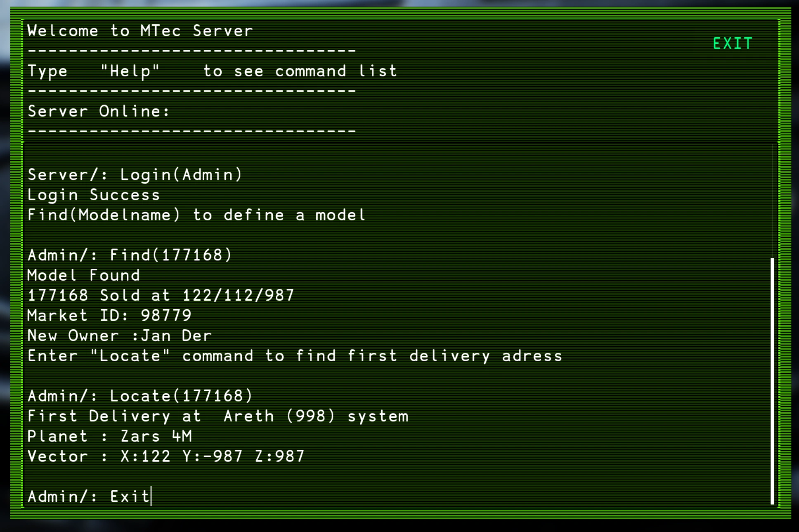Click the "Vector : X:122 Y:-987 Z:987" line

point(166,456)
